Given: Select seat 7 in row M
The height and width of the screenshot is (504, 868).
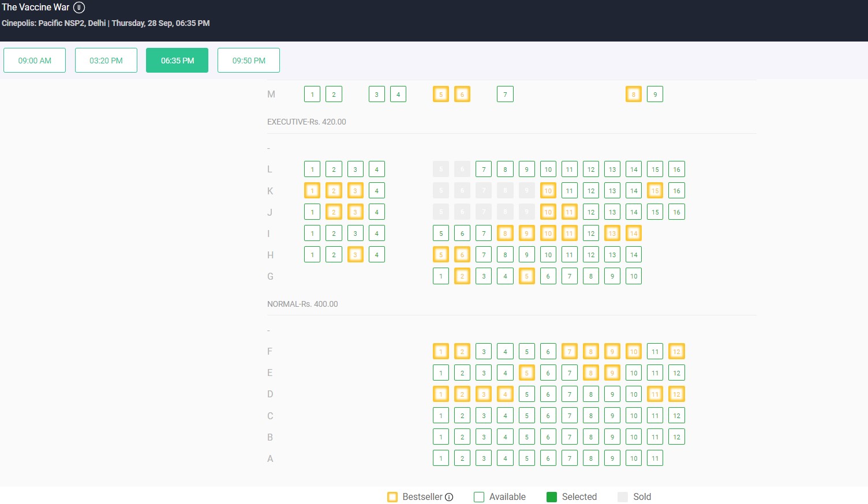Looking at the screenshot, I should (x=505, y=95).
